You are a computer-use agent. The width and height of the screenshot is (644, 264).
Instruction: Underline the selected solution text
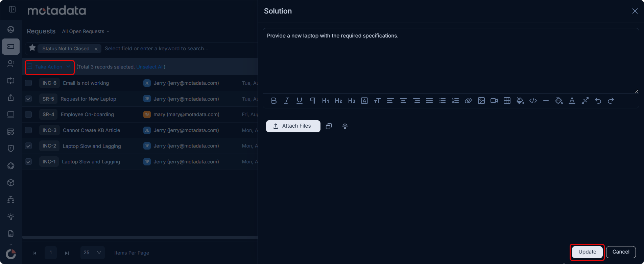(300, 101)
